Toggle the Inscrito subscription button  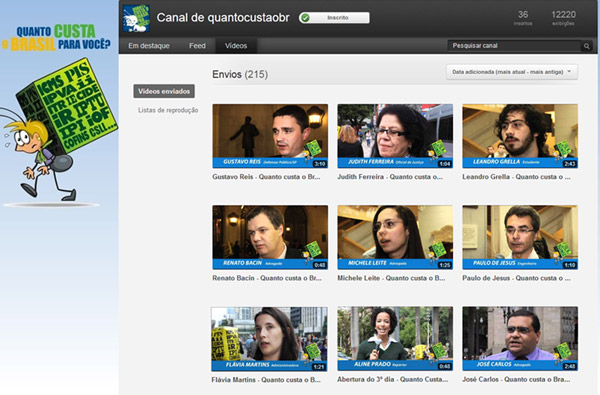(334, 18)
